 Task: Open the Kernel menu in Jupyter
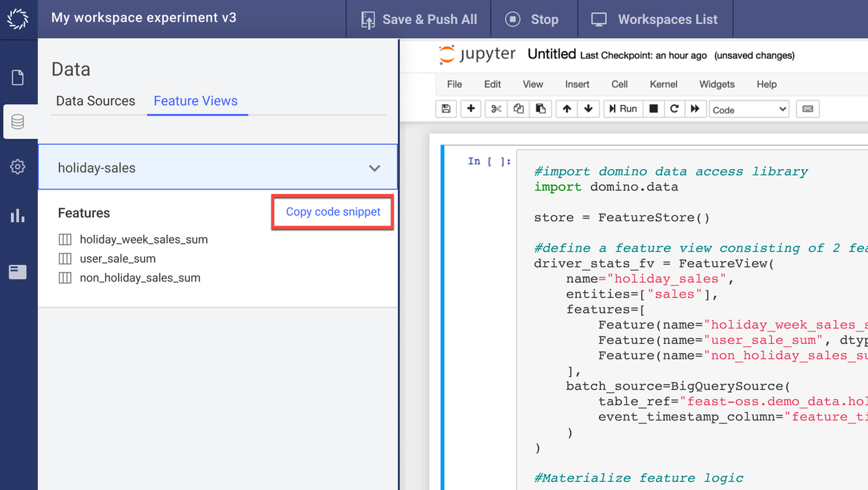click(x=663, y=84)
